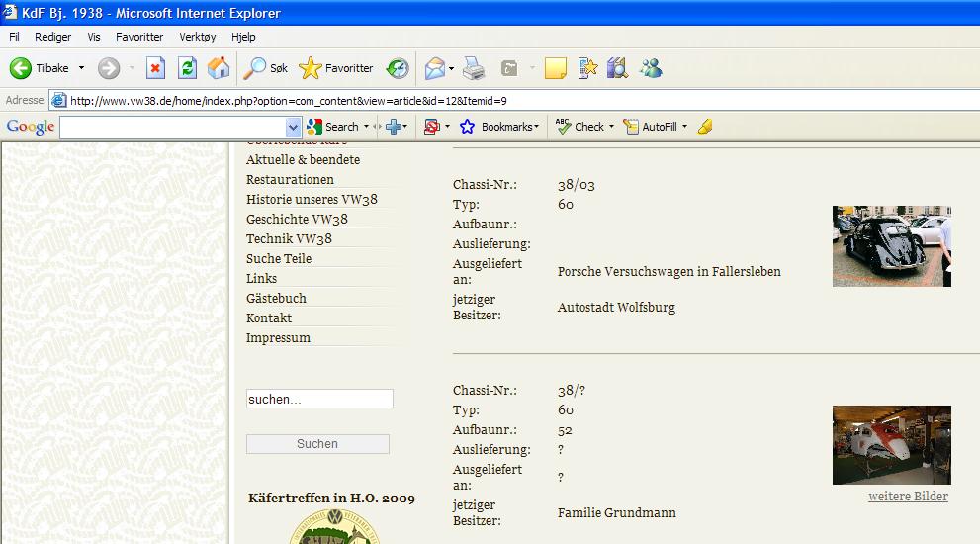Click the blue plus toolbar icon
Viewport: 980px width, 544px height.
pyautogui.click(x=394, y=127)
